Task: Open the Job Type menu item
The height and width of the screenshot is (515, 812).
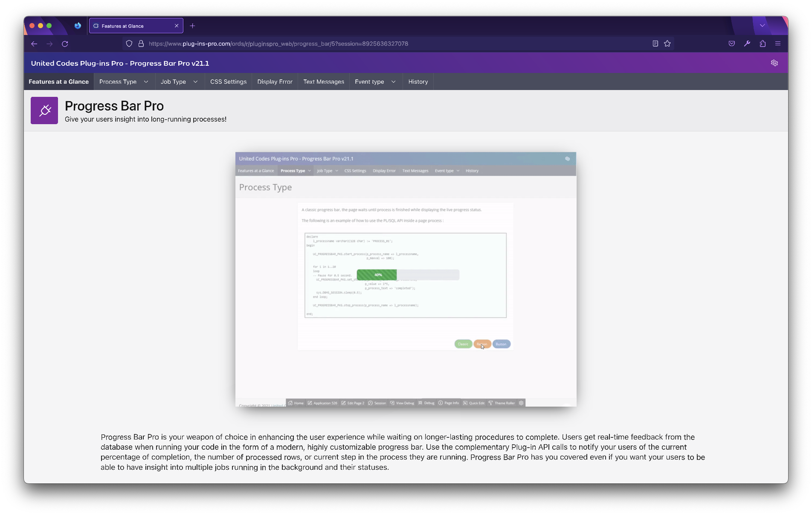Action: [173, 81]
